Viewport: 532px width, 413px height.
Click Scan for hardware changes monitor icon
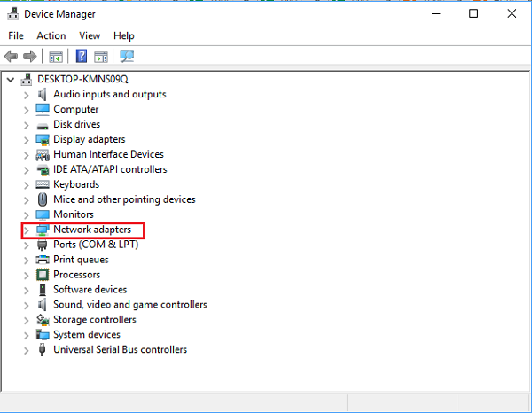tap(127, 57)
